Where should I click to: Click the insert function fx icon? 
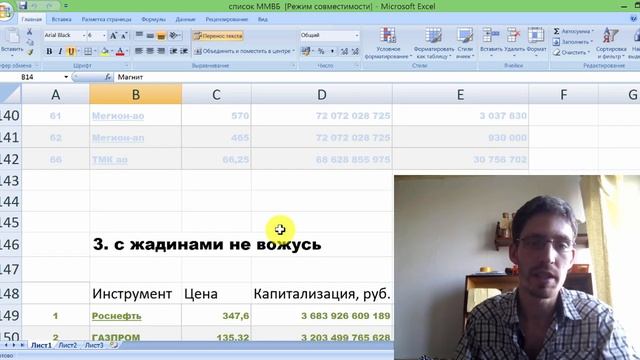point(108,77)
